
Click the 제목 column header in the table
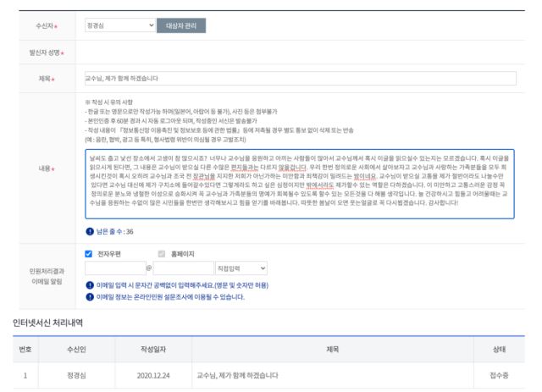pyautogui.click(x=333, y=350)
